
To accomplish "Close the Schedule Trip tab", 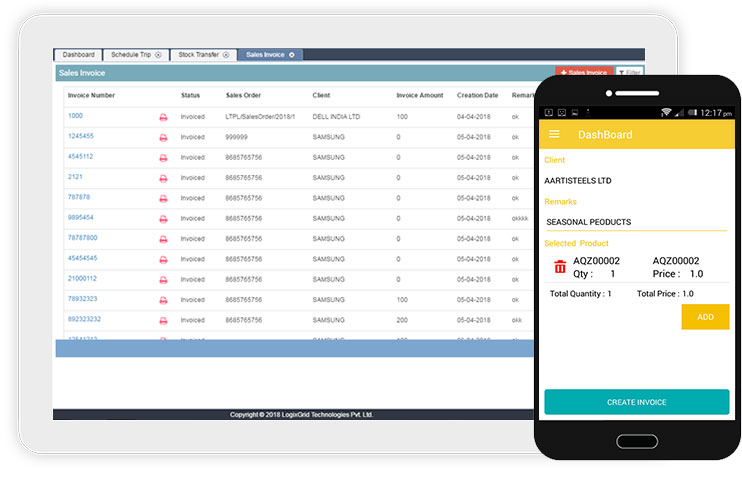I will click(x=158, y=55).
